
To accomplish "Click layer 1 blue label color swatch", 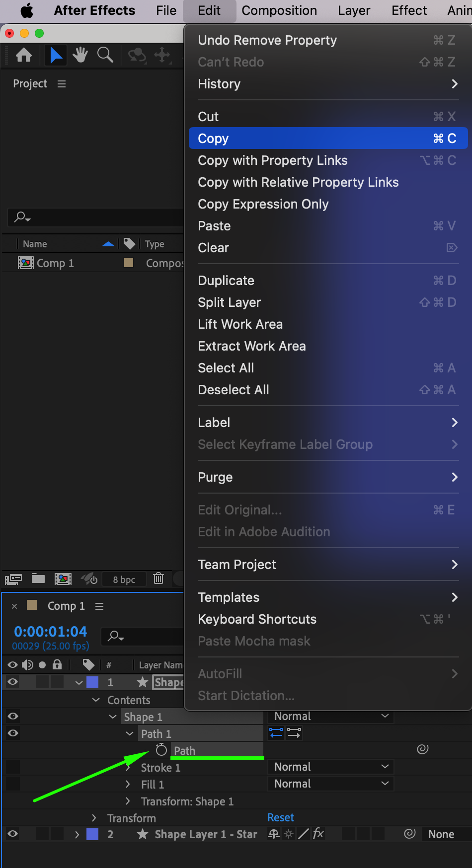I will [92, 682].
